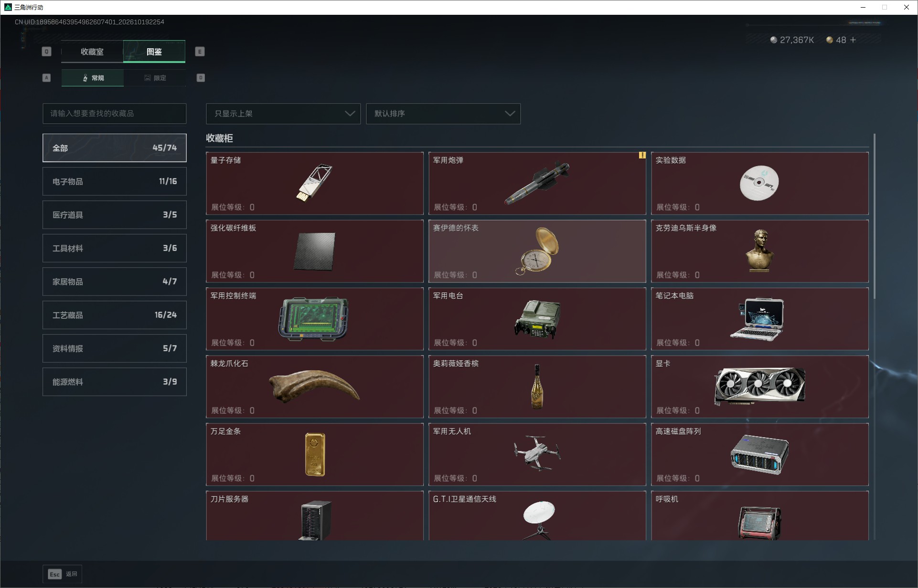Click the collectible search input field

(x=115, y=114)
